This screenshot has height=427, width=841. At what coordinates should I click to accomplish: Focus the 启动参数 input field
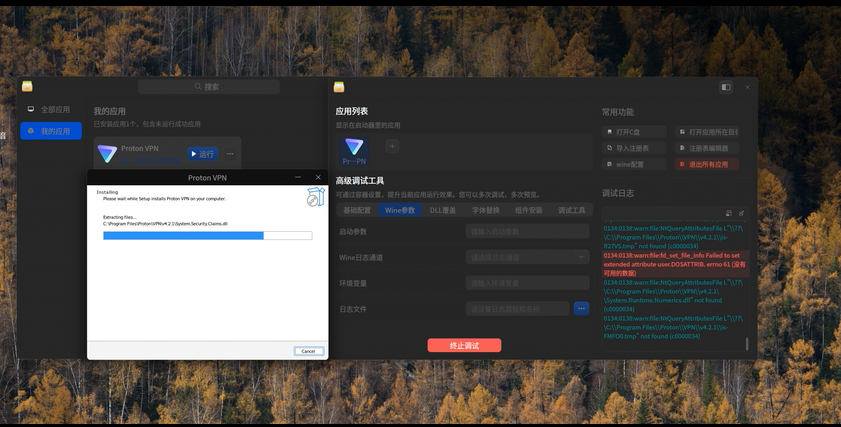coord(527,232)
